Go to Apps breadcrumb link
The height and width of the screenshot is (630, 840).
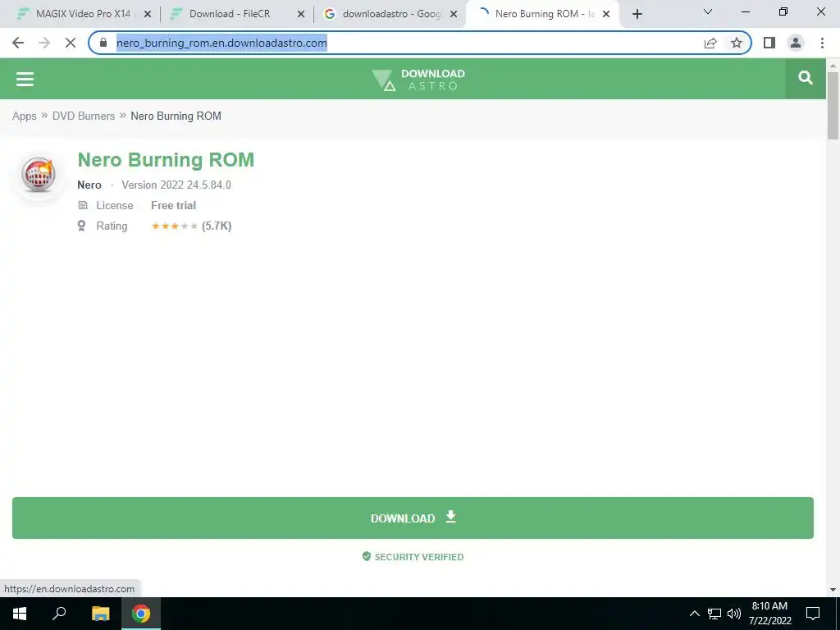coord(25,116)
